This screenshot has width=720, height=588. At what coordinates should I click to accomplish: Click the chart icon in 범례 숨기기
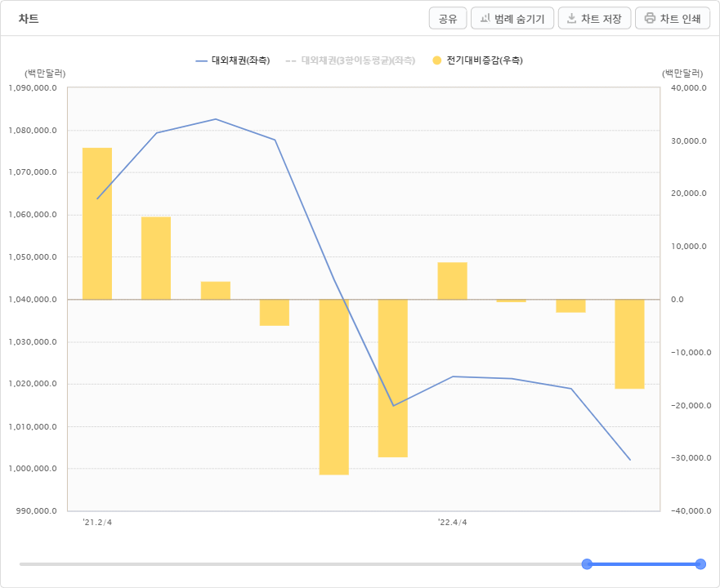(x=485, y=18)
